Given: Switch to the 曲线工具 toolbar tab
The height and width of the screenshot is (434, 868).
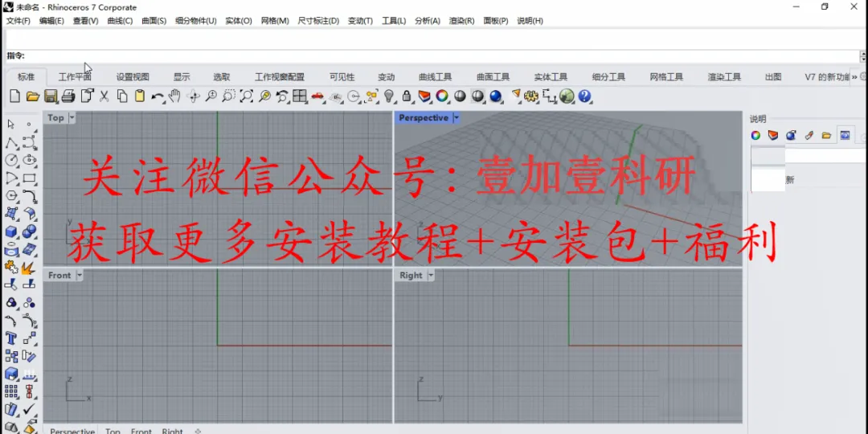Looking at the screenshot, I should coord(435,77).
